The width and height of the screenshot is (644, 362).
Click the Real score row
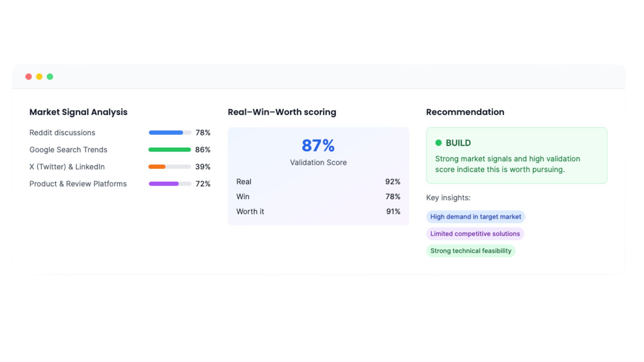318,182
